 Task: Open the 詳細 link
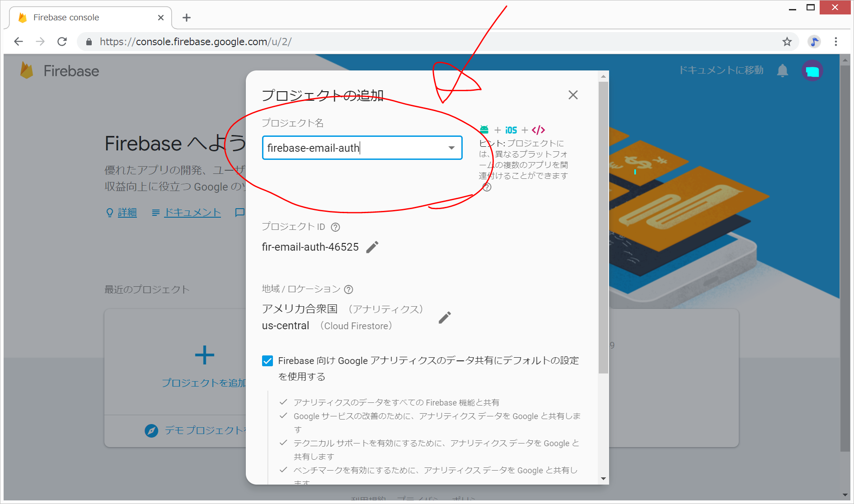(x=127, y=212)
